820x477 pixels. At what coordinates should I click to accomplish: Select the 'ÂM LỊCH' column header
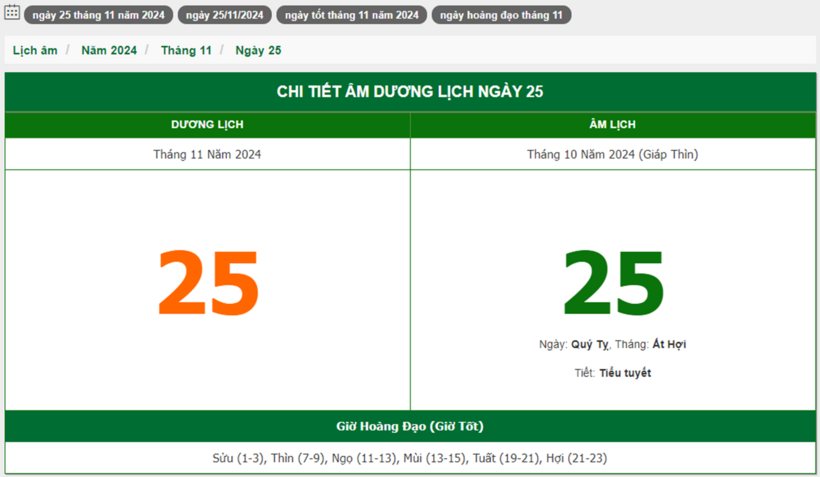613,125
